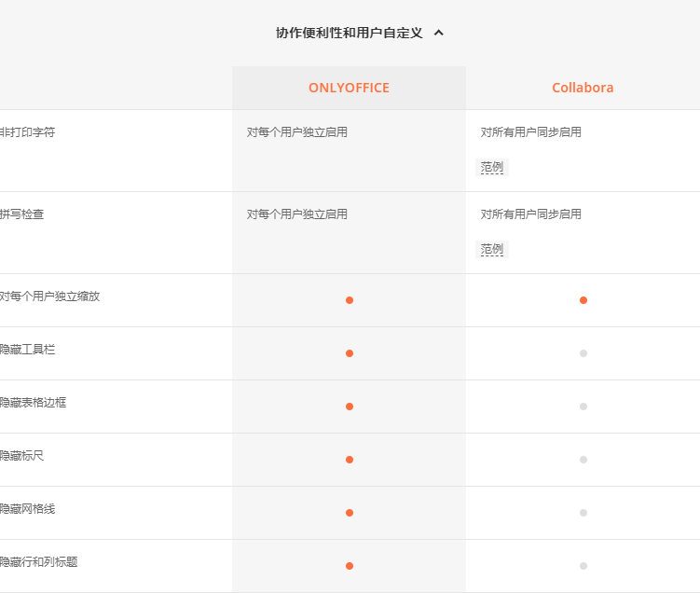Click ONLYOFFICE orange dot for 对每个用户独立缩放
Image resolution: width=700 pixels, height=593 pixels.
click(x=350, y=300)
